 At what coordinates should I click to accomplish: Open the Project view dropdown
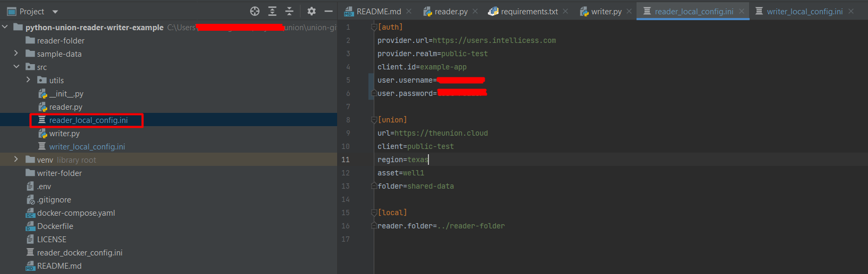pyautogui.click(x=55, y=12)
